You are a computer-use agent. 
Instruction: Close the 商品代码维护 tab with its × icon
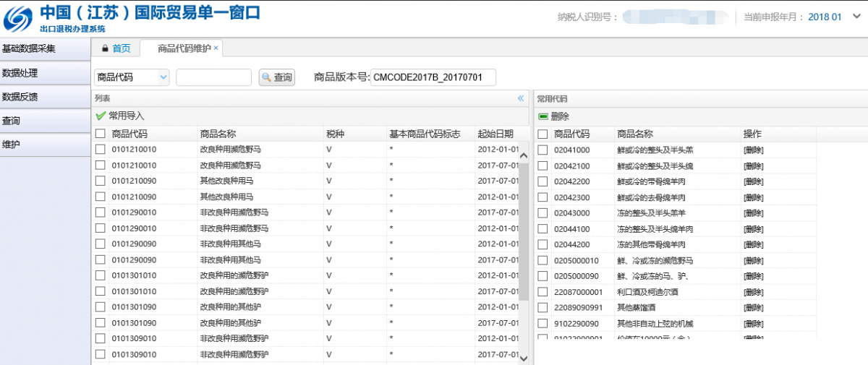[x=216, y=48]
